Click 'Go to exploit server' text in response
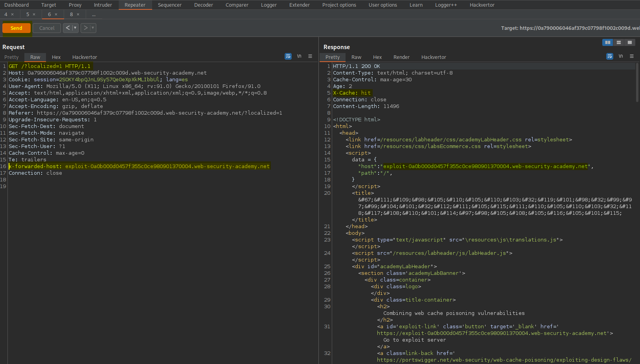 (414, 340)
